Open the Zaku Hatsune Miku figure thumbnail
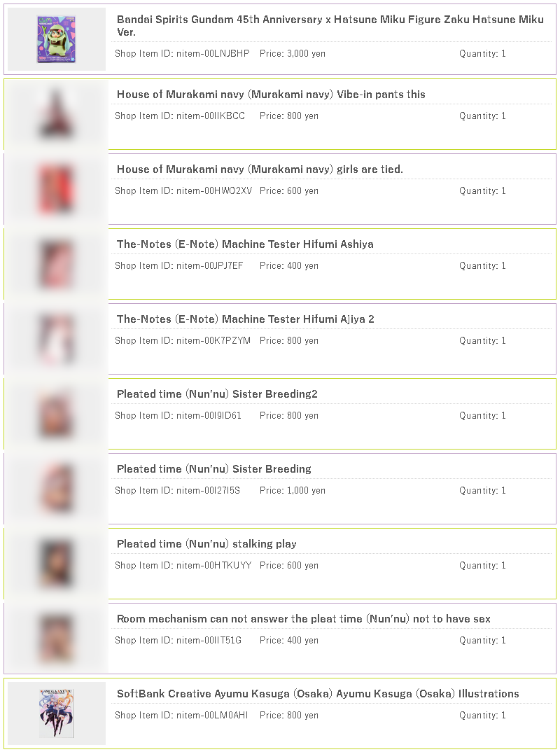560x752 pixels. tap(57, 39)
